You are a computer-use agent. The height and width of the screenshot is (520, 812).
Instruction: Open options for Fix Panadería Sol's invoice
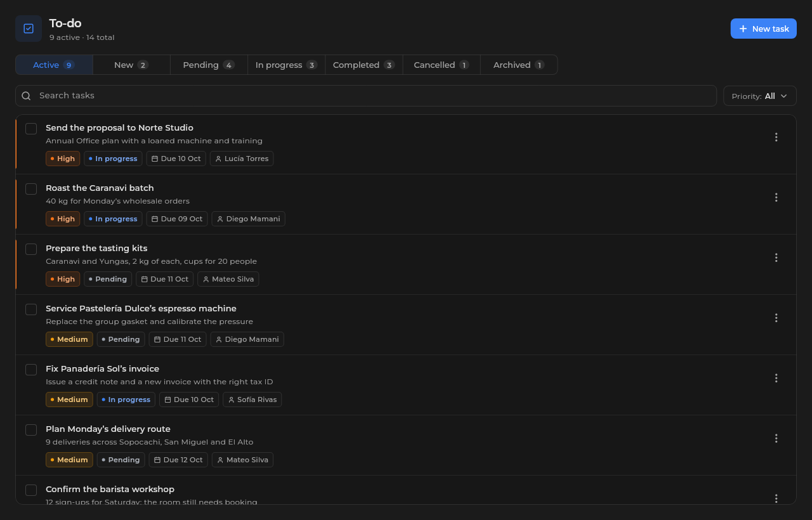776,378
